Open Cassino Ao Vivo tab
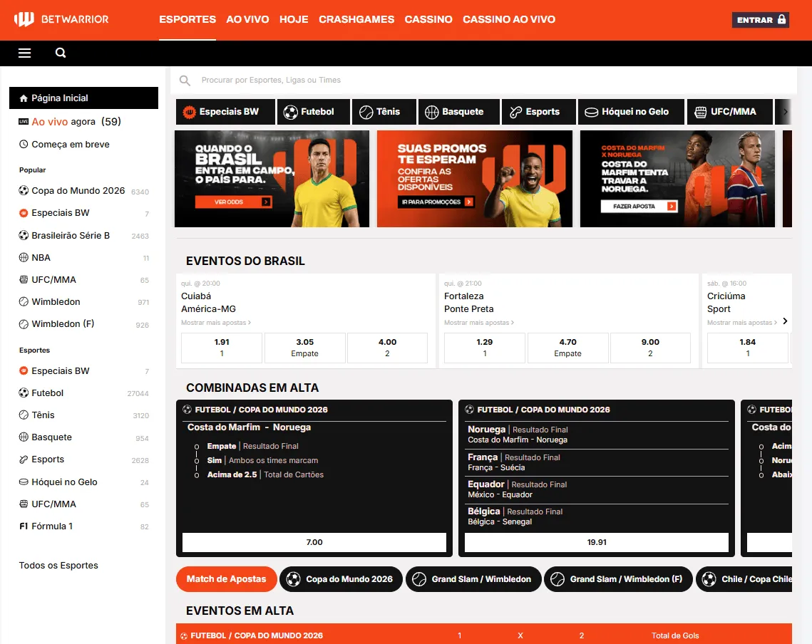The image size is (812, 644). pyautogui.click(x=509, y=20)
